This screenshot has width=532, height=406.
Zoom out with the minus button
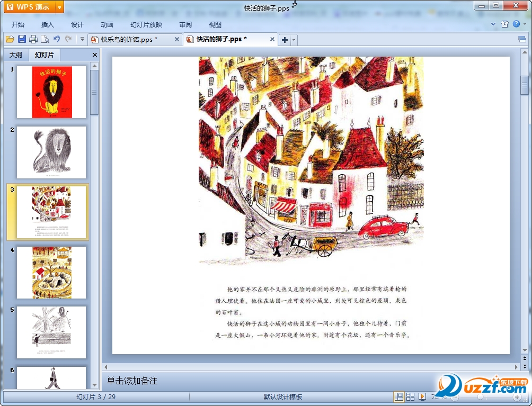(455, 397)
